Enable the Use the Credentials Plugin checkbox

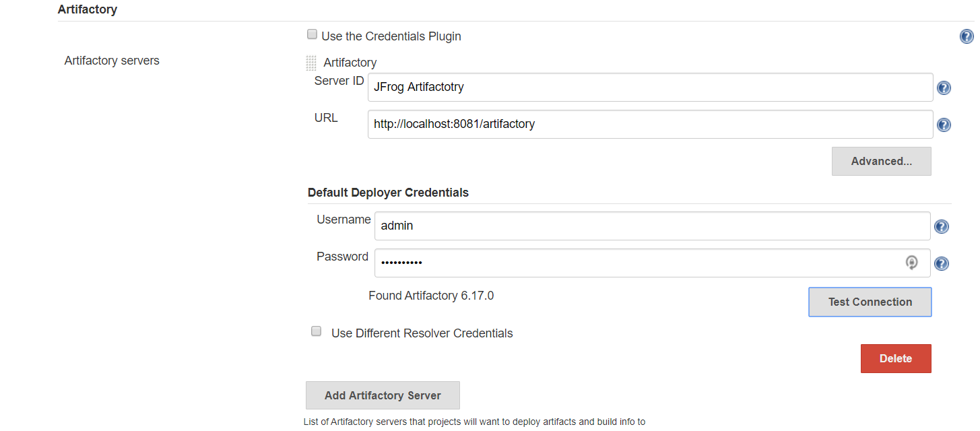click(x=312, y=34)
